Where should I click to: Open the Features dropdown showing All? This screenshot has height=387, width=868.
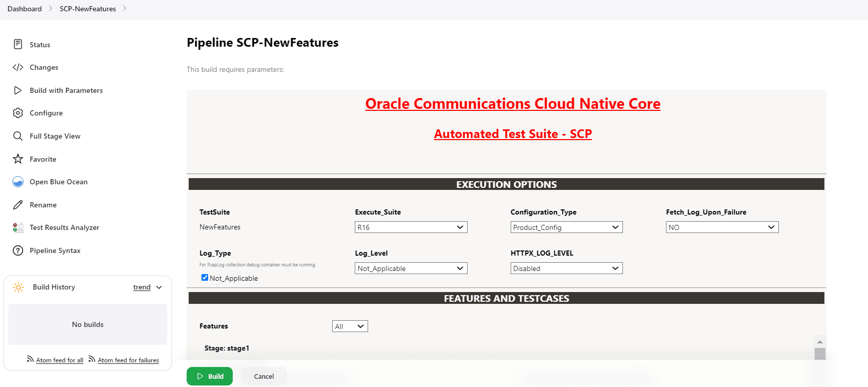[350, 326]
